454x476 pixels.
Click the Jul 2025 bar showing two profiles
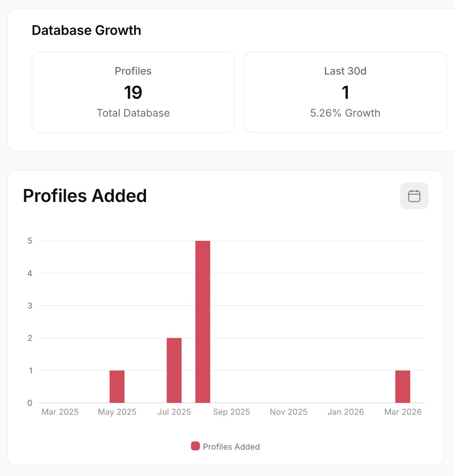[174, 369]
